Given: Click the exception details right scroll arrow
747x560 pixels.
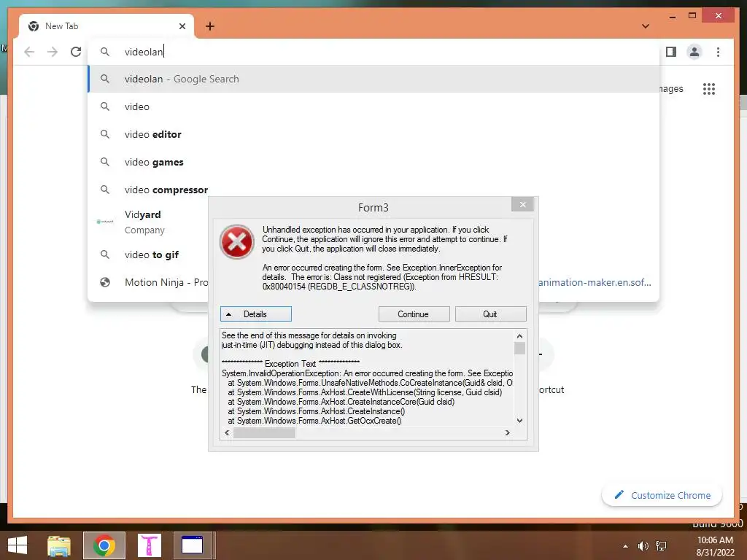Looking at the screenshot, I should click(508, 432).
